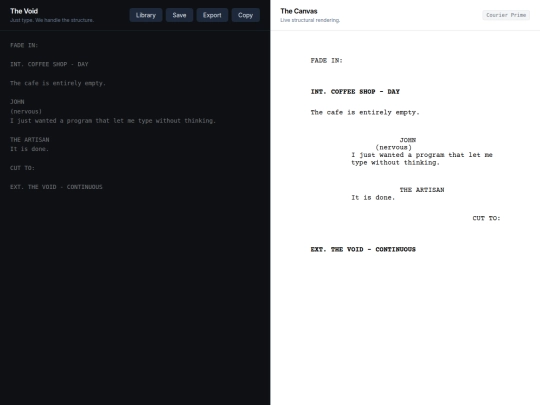Click '(nervous)' parenthetical in the dark editor

pos(26,112)
